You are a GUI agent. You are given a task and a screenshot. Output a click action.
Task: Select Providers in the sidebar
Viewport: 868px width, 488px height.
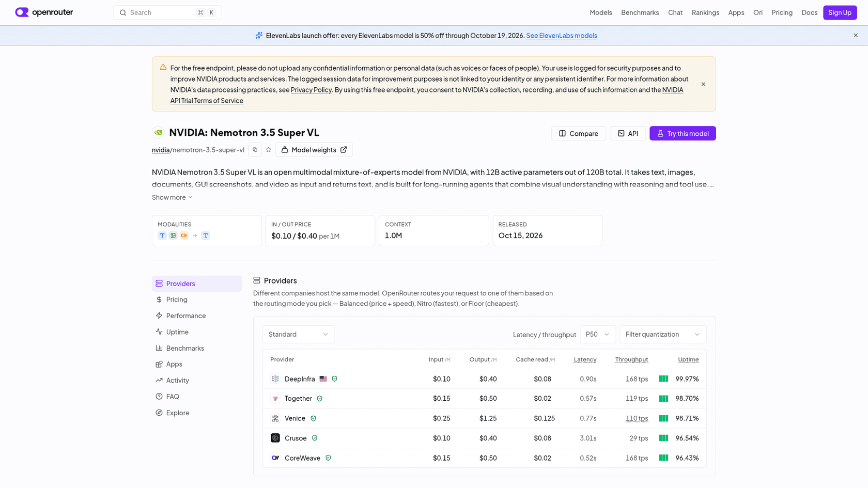[x=197, y=284]
